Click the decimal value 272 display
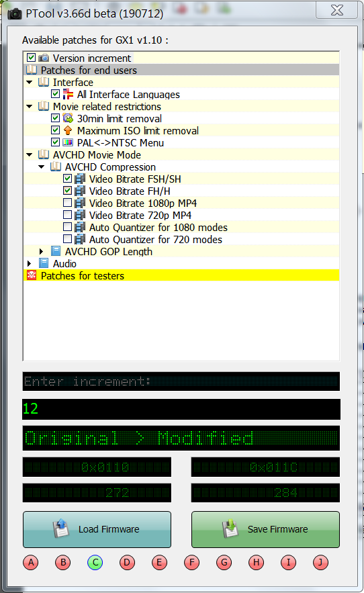364x593 pixels. coord(97,493)
